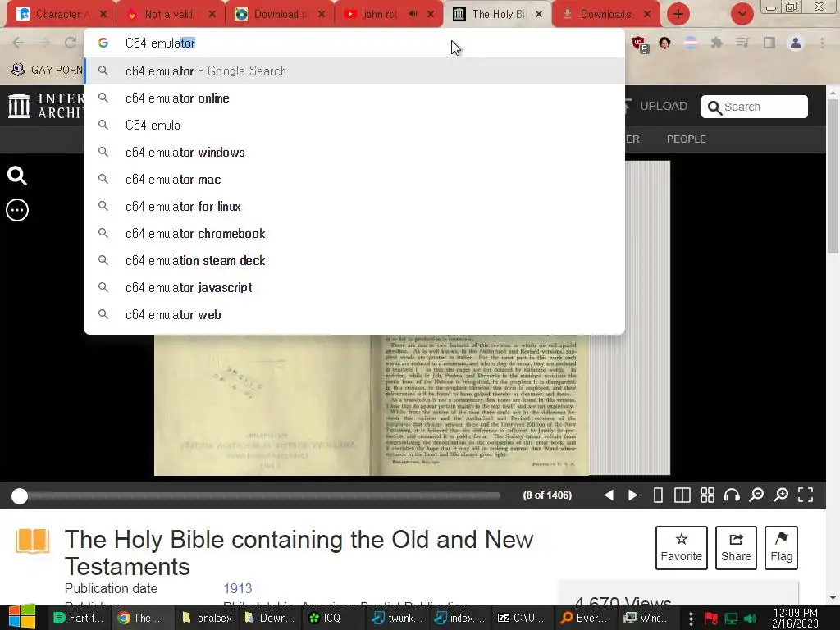Select suggestion c64 emulator Google Search

(354, 71)
